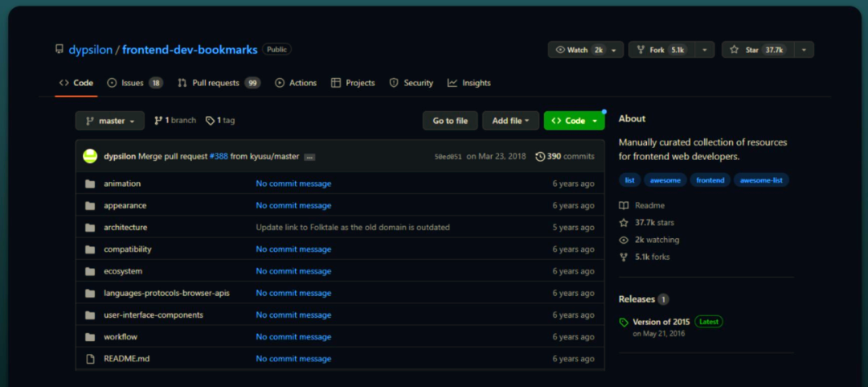Open the compatibility folder

(128, 249)
